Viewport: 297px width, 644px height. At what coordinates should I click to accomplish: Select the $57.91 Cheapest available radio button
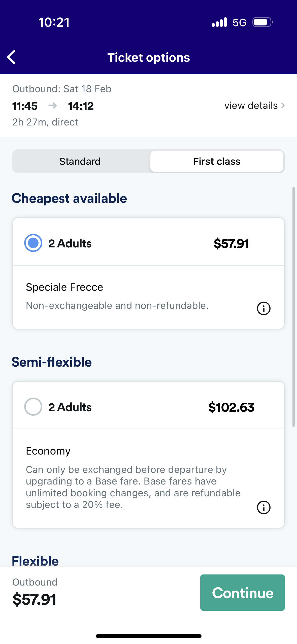[33, 243]
